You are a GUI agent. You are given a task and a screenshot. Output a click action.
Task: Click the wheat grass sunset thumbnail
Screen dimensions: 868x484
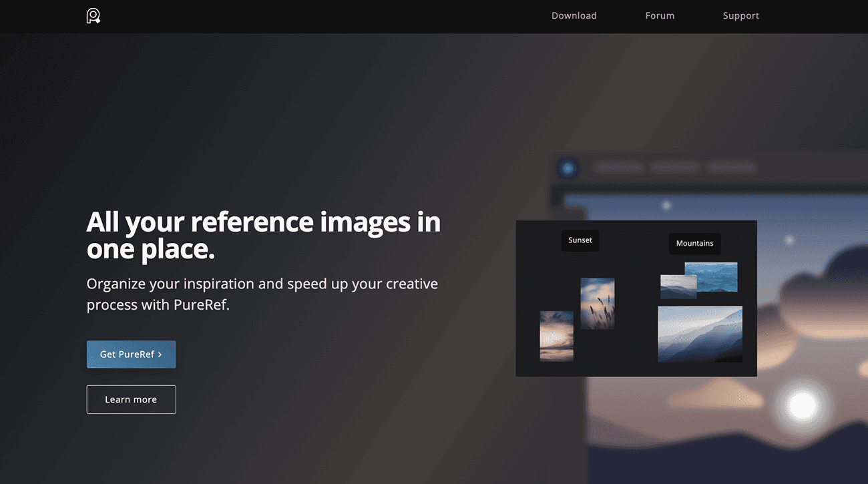[x=598, y=304]
